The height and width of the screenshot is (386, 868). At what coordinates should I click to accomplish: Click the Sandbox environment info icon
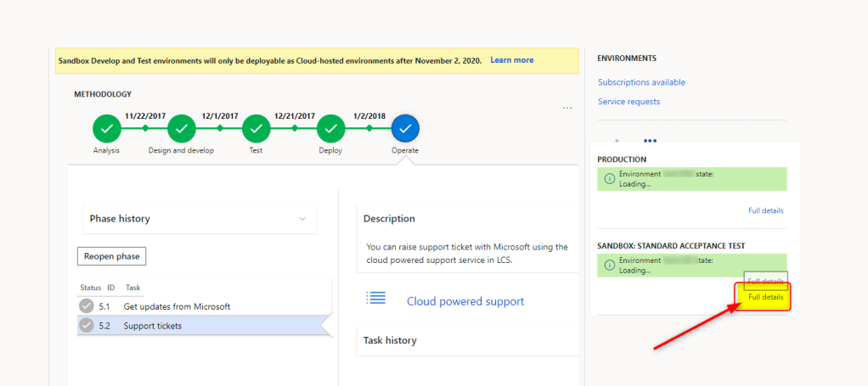click(608, 265)
